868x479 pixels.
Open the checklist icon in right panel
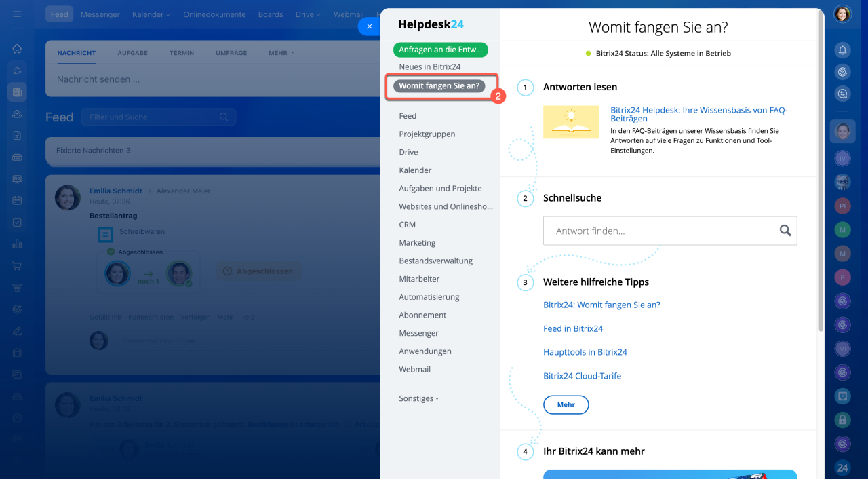(842, 396)
